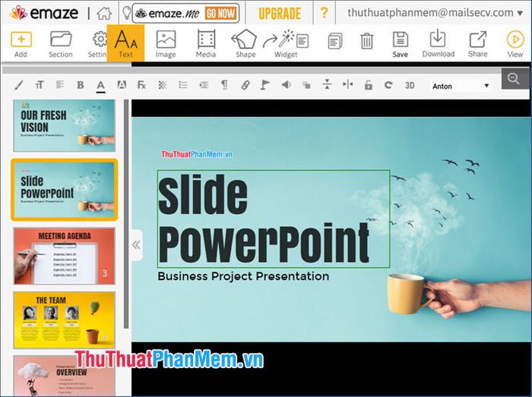Click the rotate icon
This screenshot has width=532, height=397.
[x=388, y=85]
